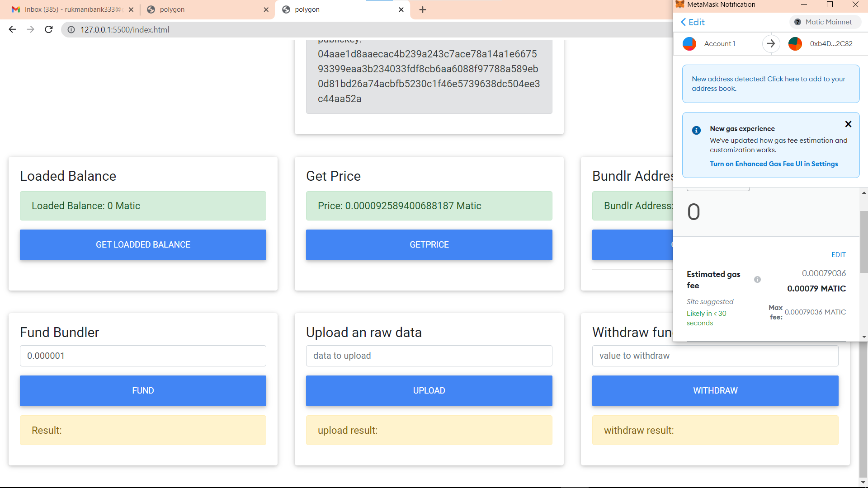Click the recipient 0xb4D...2C82 avatar
Viewport: 868px width, 488px height.
click(x=795, y=44)
